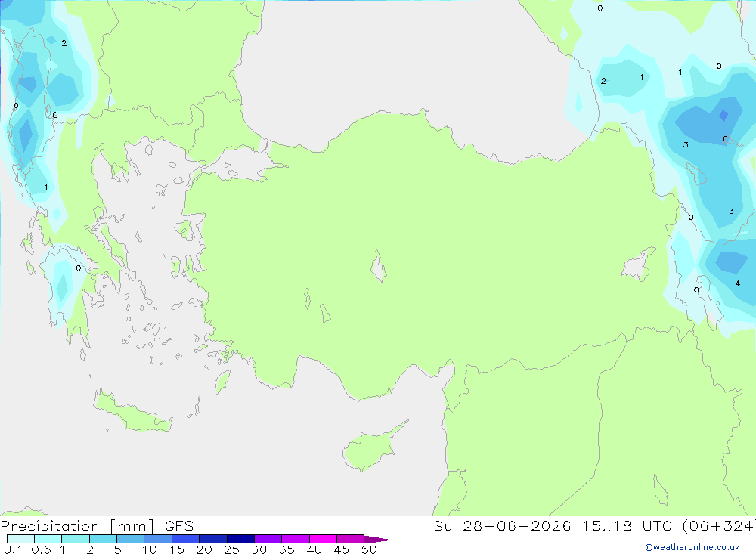The image size is (756, 554).
Task: Click the 10–15 mm legend color swatch
Action: point(158,539)
